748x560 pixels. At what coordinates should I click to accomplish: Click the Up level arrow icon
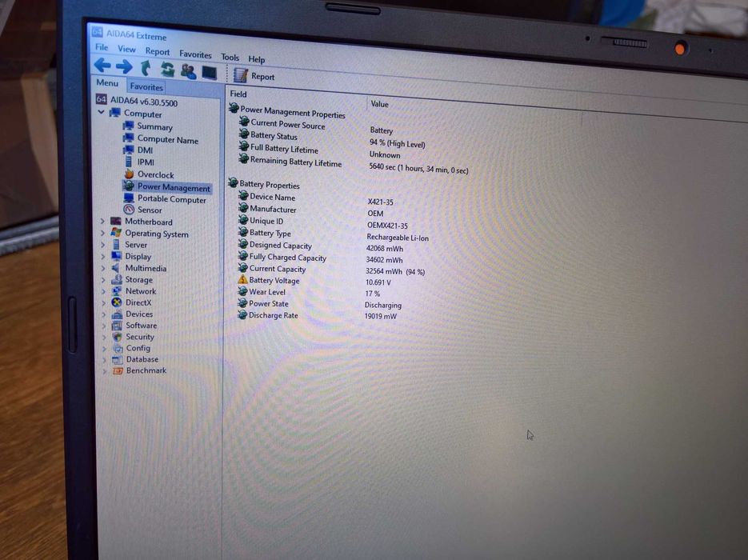pos(146,68)
